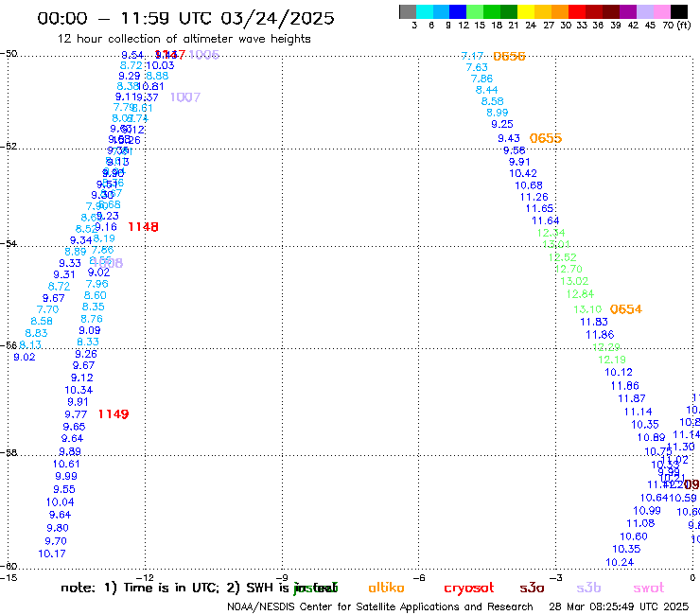The height and width of the screenshot is (615, 700).
Task: Click the orange 0655 time stamp
Action: click(x=546, y=138)
